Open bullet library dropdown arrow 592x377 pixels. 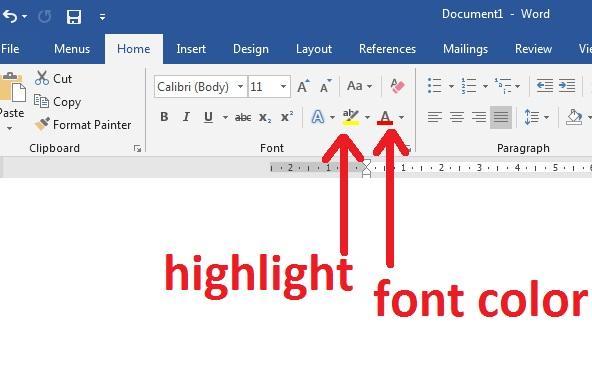(x=452, y=86)
